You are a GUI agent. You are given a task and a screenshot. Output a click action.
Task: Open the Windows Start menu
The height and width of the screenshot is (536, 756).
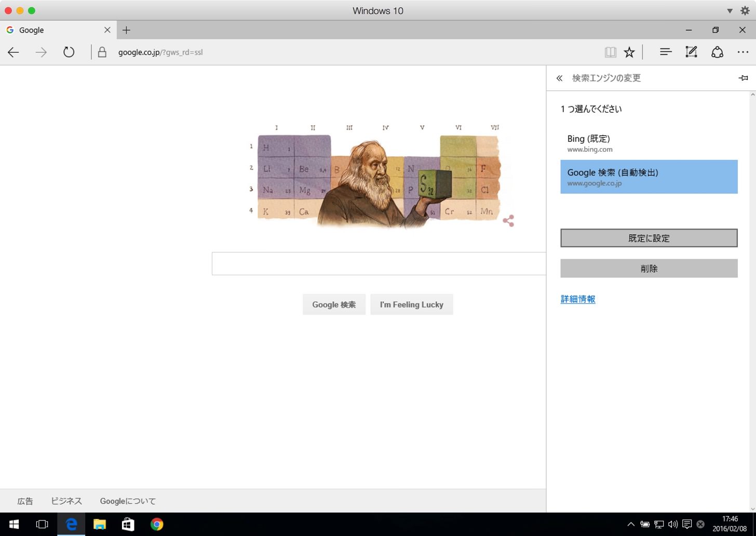pos(14,524)
